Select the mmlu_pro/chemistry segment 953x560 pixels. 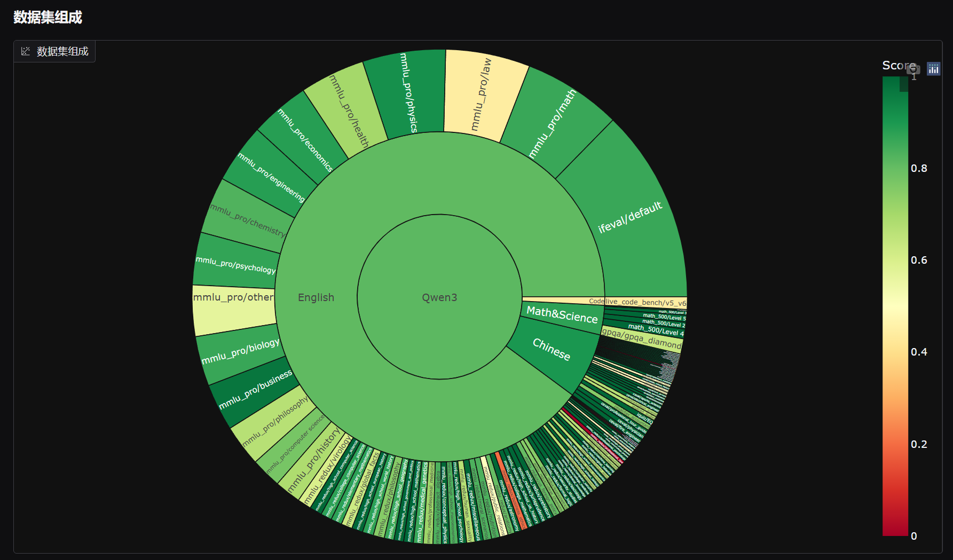click(248, 220)
